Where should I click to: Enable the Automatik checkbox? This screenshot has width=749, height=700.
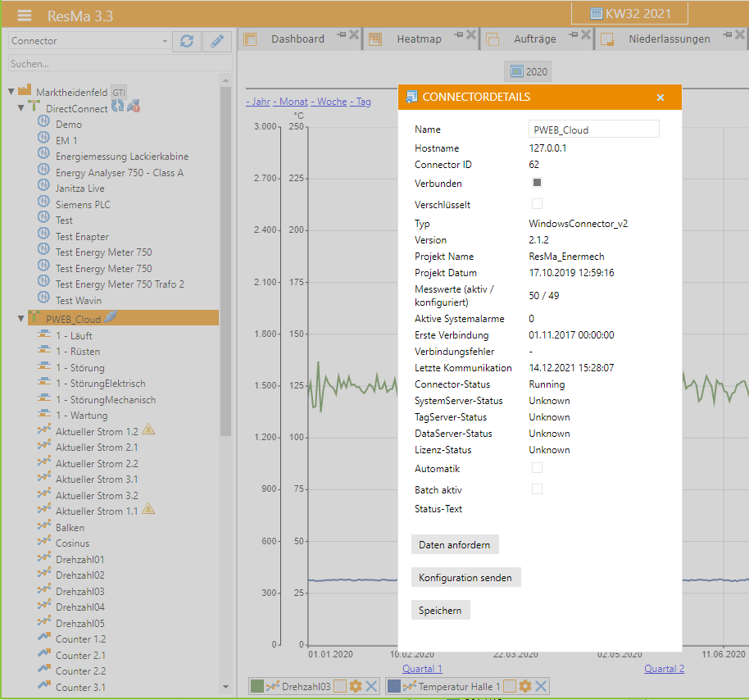[538, 467]
